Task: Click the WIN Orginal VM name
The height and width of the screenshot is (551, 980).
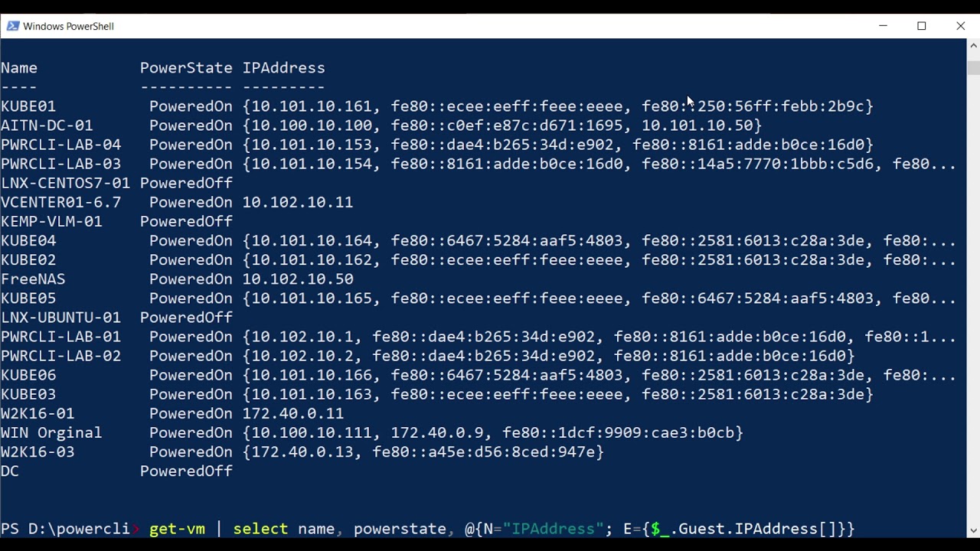Action: [x=51, y=433]
